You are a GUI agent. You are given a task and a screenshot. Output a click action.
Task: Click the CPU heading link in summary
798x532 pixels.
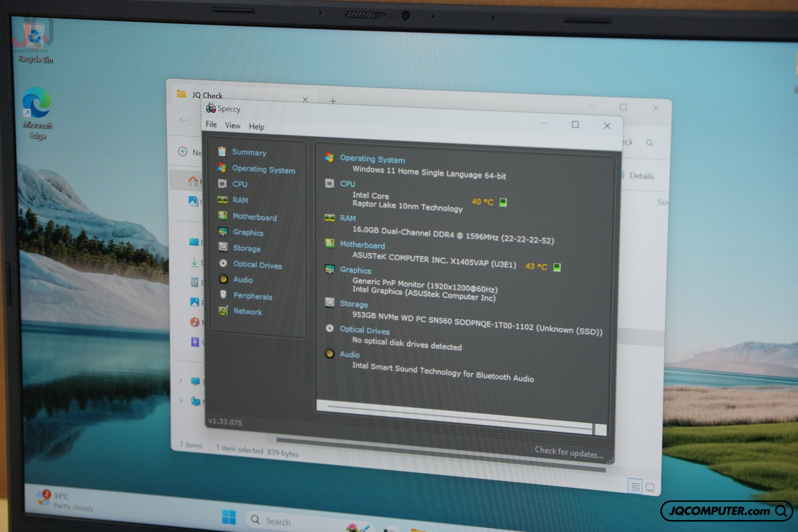[347, 184]
